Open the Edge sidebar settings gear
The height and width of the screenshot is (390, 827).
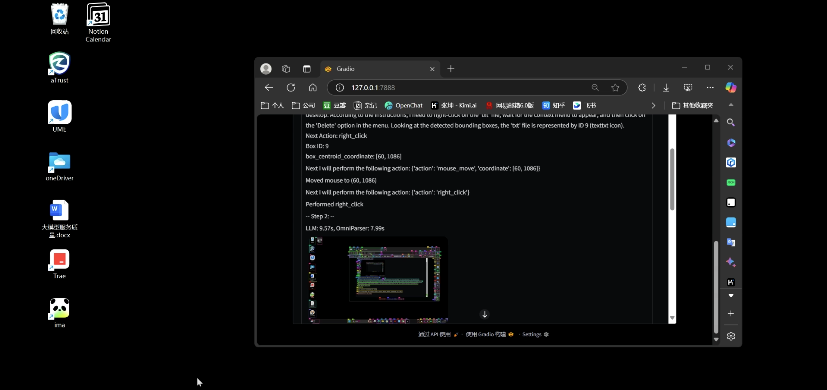tap(730, 336)
